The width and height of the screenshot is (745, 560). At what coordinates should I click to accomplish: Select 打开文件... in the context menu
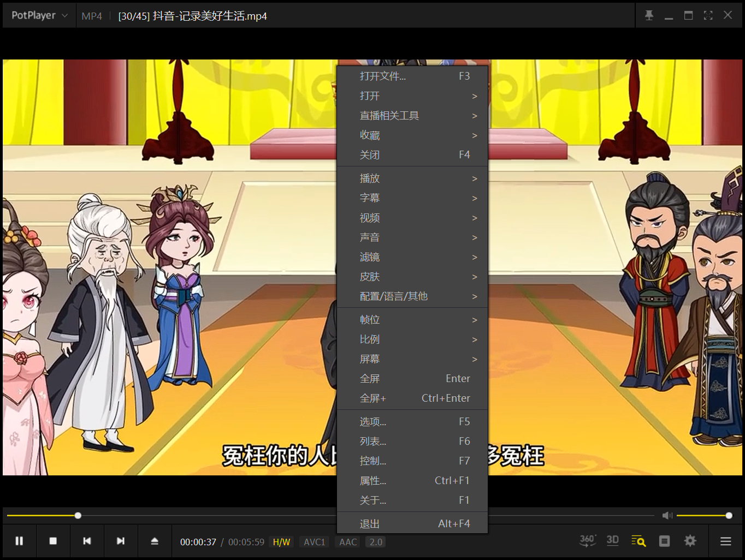(x=412, y=76)
